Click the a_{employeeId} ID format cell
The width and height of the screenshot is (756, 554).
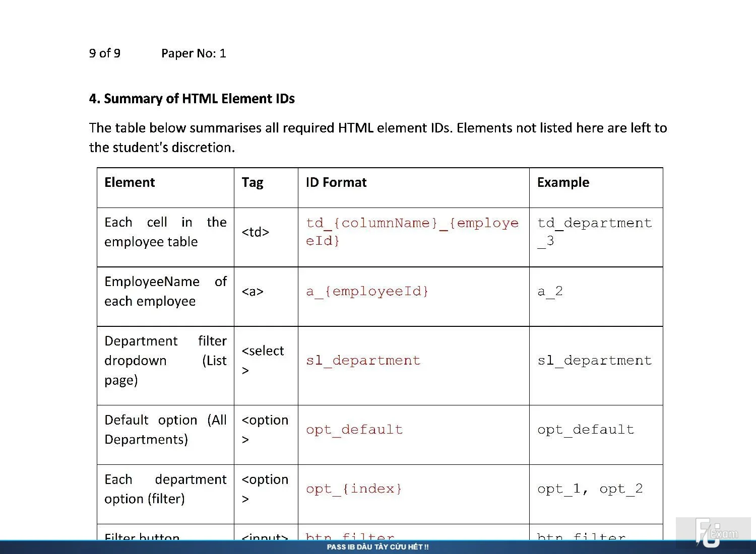413,297
